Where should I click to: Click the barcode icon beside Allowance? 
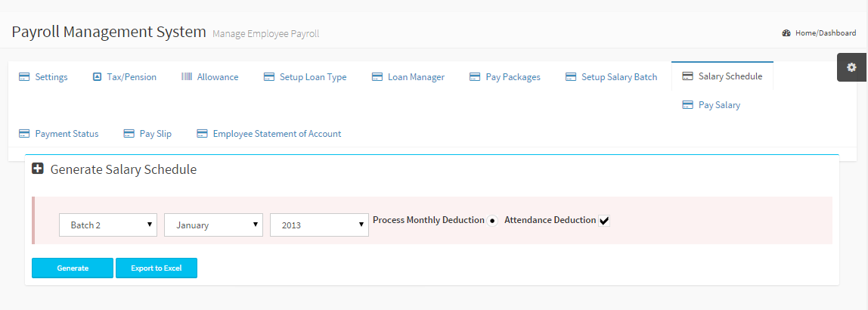coord(187,77)
